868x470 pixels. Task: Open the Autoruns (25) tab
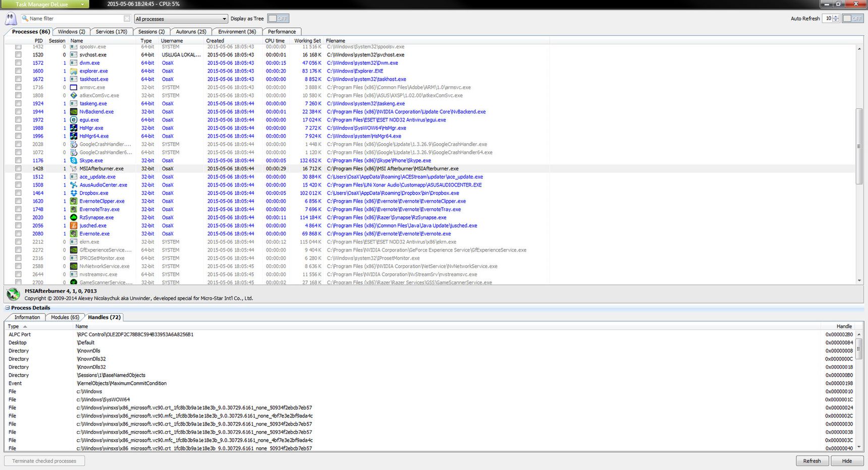191,31
